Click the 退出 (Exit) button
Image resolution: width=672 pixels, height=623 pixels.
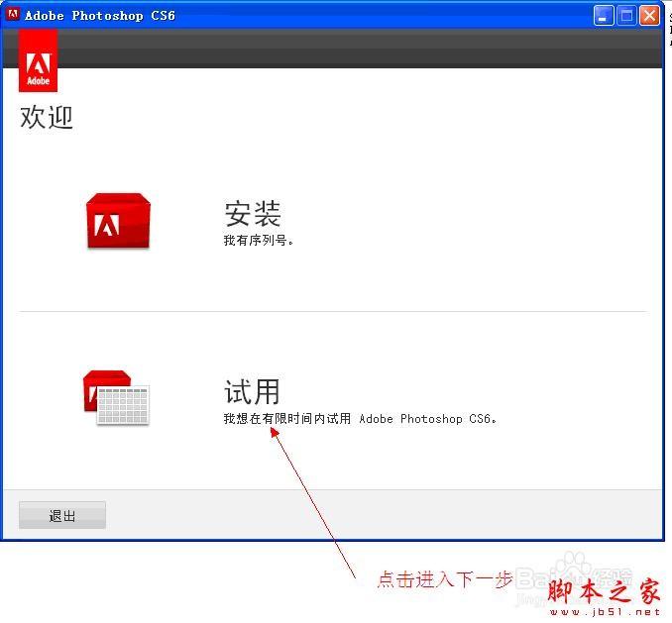[x=62, y=515]
